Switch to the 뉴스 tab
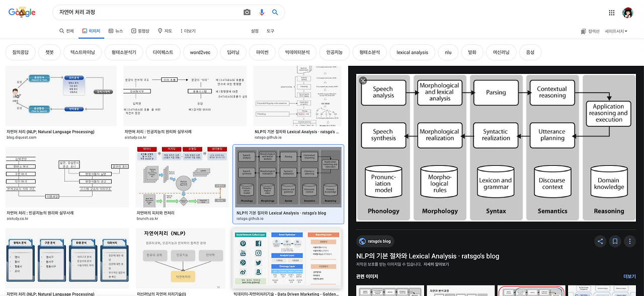 [115, 31]
